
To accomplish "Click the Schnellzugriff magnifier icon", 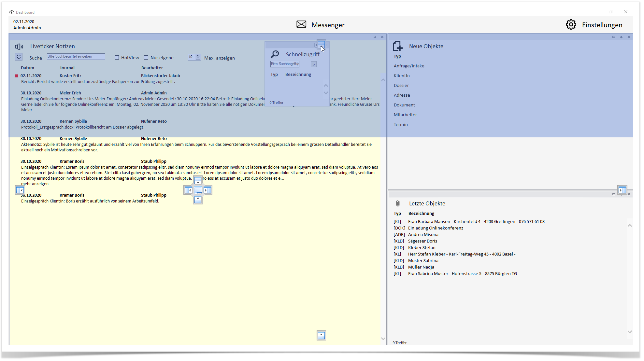I will (x=275, y=54).
